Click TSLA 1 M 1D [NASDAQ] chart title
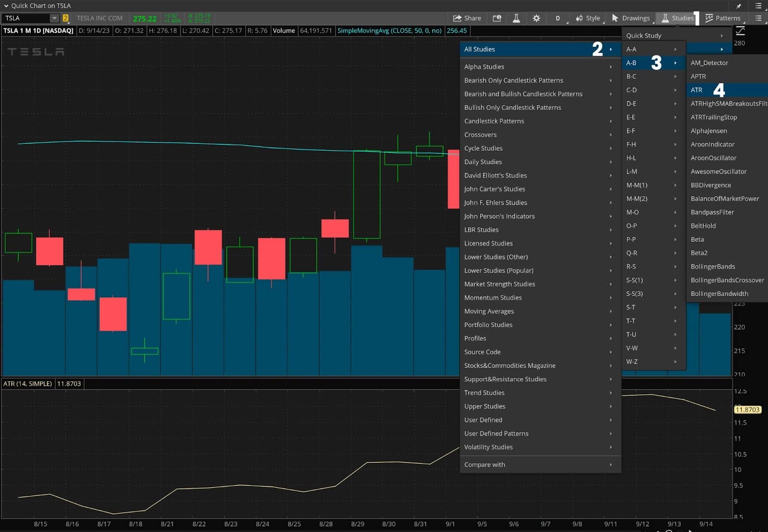The height and width of the screenshot is (532, 768). (38, 31)
